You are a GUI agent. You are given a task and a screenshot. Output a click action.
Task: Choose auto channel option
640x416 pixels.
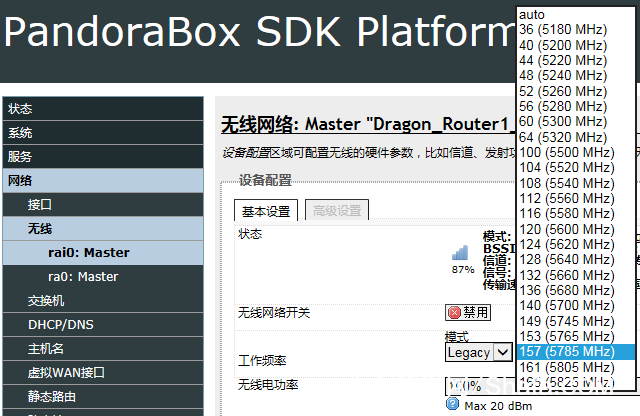[576, 15]
